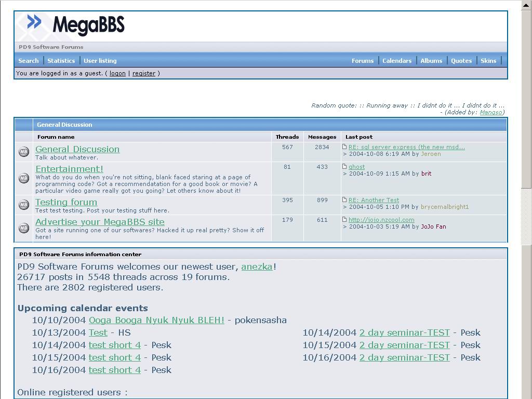Open the Mangso user profile link
This screenshot has width=532, height=399.
490,112
